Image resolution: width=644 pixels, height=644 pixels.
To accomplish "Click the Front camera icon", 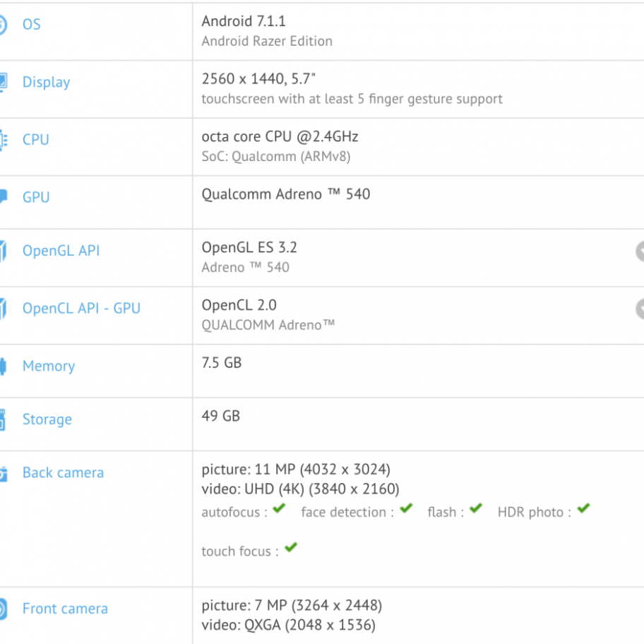I will (3, 609).
